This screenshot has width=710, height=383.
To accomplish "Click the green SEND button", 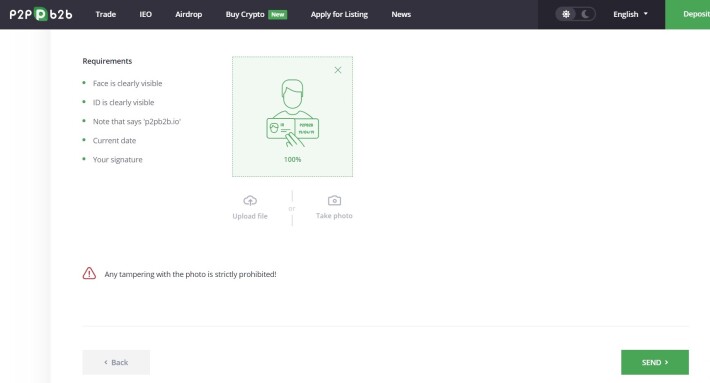I will click(655, 362).
